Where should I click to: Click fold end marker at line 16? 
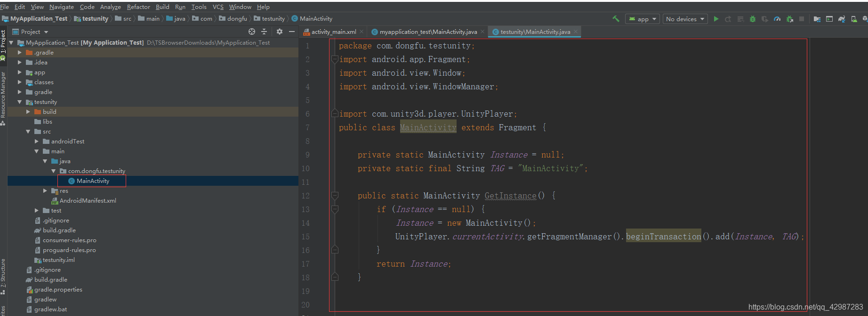pos(335,250)
